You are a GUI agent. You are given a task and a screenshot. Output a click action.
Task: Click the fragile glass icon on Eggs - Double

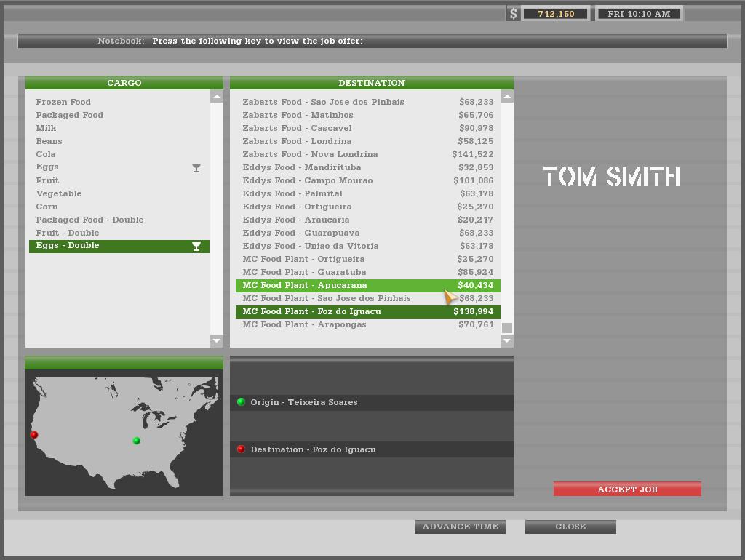point(196,247)
